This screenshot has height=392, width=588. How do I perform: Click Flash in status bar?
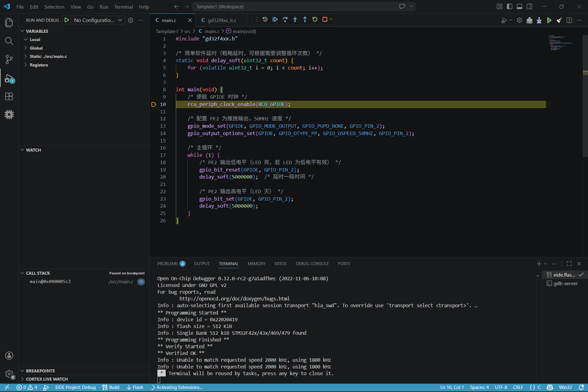coord(135,387)
